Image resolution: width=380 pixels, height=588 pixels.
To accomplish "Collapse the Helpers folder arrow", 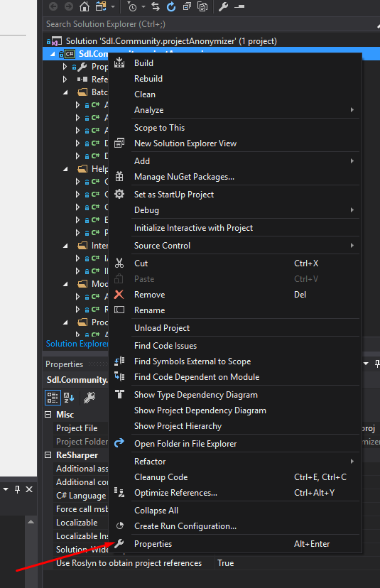I will (x=65, y=169).
